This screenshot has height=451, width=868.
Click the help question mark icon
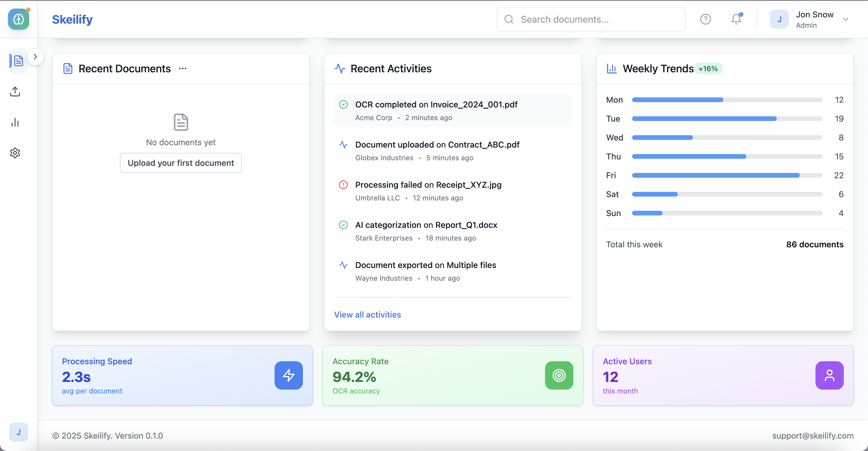[x=705, y=19]
